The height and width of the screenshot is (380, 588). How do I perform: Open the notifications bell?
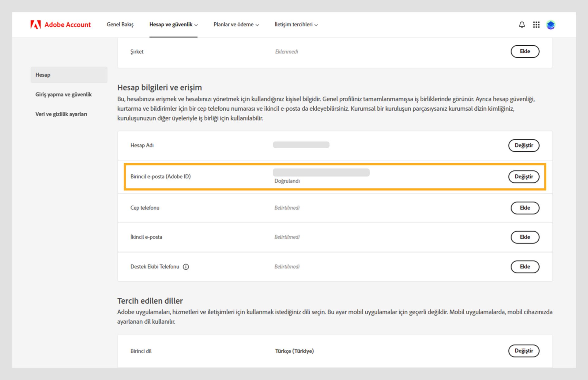522,25
